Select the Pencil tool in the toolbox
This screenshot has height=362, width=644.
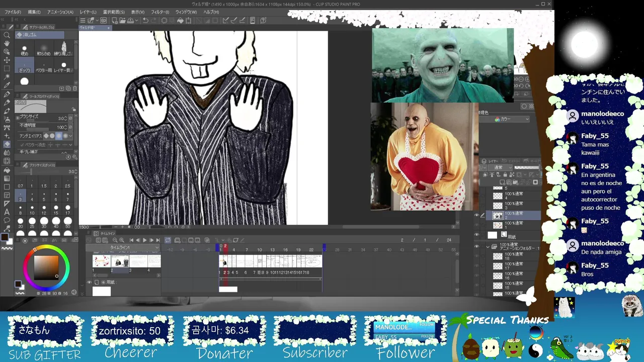pyautogui.click(x=7, y=103)
